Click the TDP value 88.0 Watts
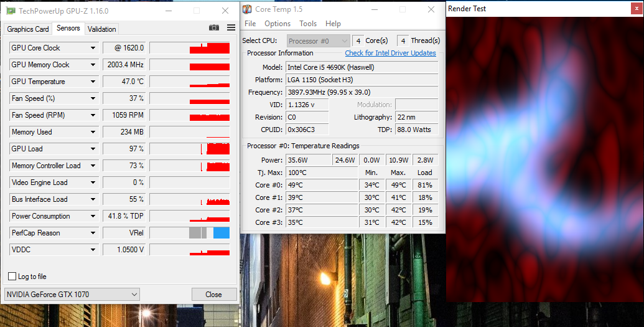Image resolution: width=644 pixels, height=327 pixels. pyautogui.click(x=416, y=130)
